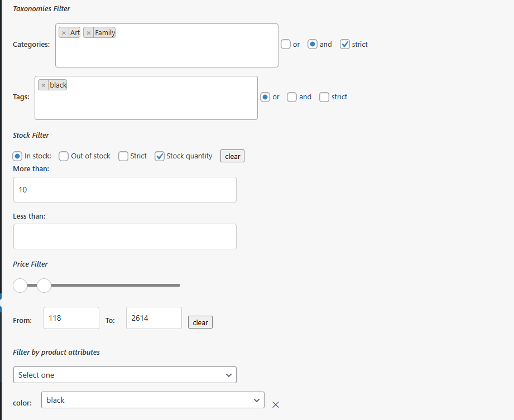The width and height of the screenshot is (514, 420).
Task: Select the "or" radio button for Categories
Action: point(285,44)
